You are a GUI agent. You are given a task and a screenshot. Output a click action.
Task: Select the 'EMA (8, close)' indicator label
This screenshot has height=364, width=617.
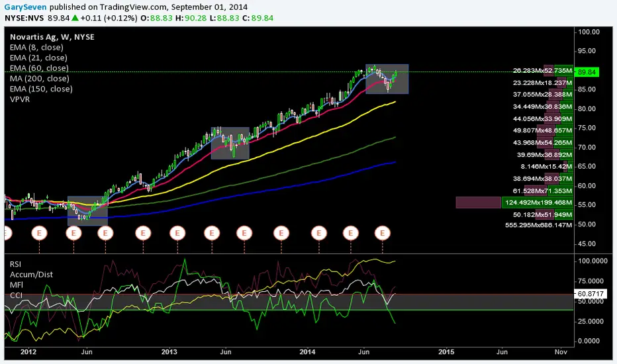point(36,47)
